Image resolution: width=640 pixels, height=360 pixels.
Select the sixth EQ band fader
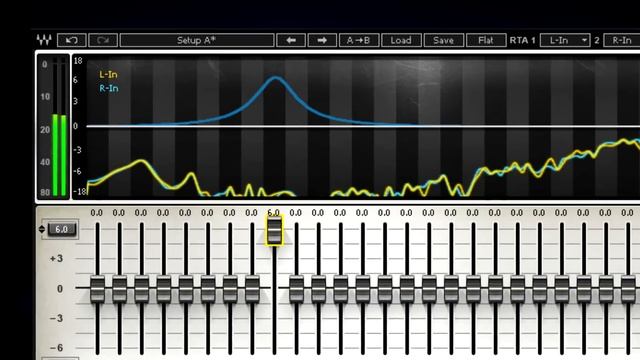[x=208, y=289]
